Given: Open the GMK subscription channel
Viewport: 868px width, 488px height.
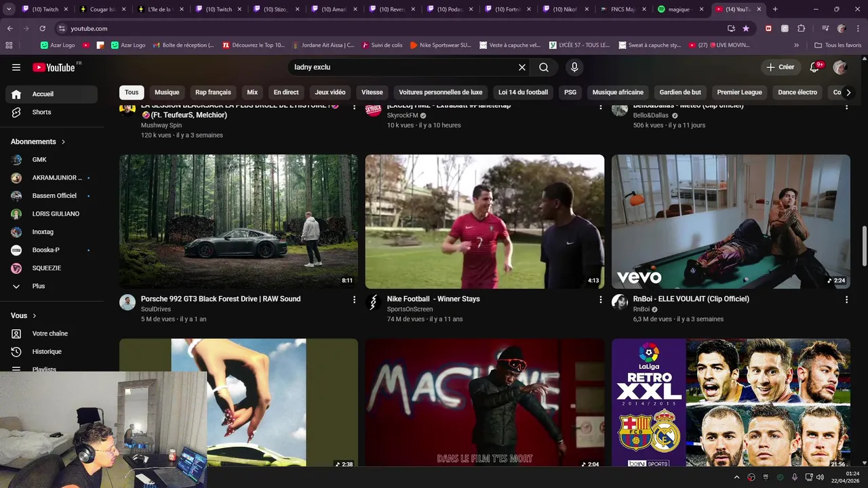Looking at the screenshot, I should pos(52,160).
